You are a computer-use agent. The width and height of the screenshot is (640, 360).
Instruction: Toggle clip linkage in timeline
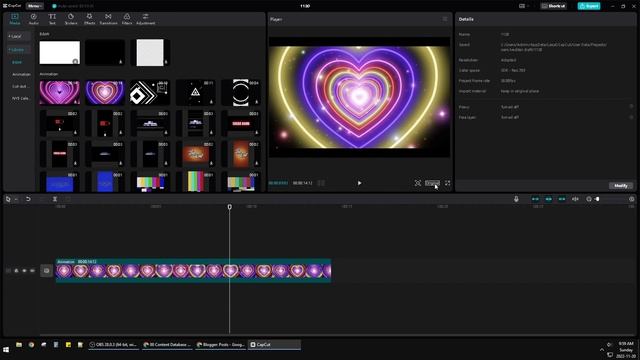562,199
